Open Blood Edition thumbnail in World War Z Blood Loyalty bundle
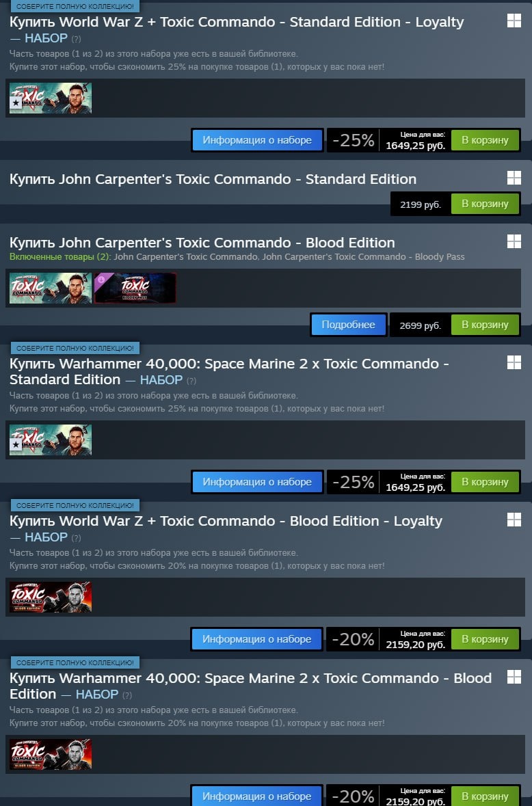Image resolution: width=532 pixels, height=806 pixels. click(51, 597)
